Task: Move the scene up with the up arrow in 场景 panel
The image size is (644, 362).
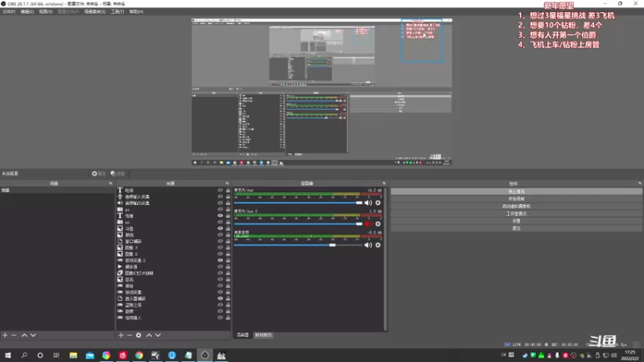Action: pyautogui.click(x=24, y=335)
